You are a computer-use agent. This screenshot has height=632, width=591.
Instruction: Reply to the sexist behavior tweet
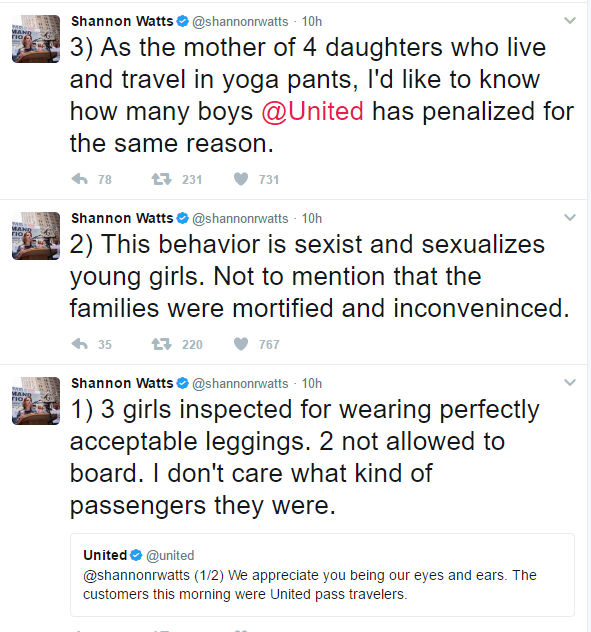(80, 344)
